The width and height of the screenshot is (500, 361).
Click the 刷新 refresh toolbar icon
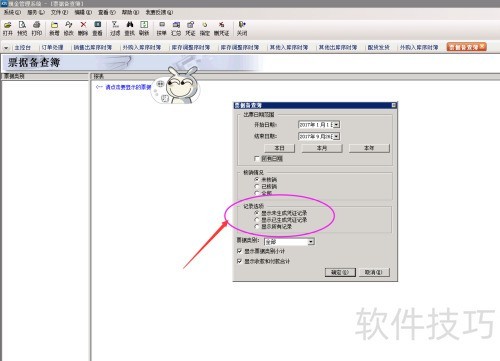click(144, 25)
